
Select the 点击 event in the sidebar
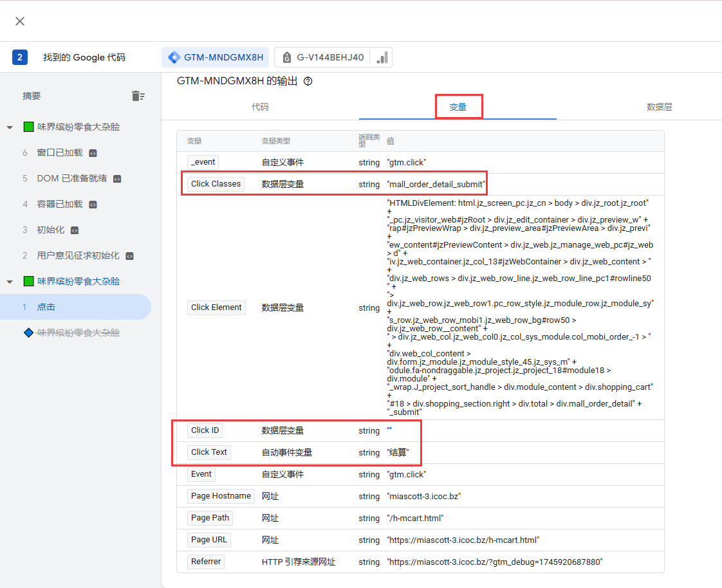pos(46,307)
